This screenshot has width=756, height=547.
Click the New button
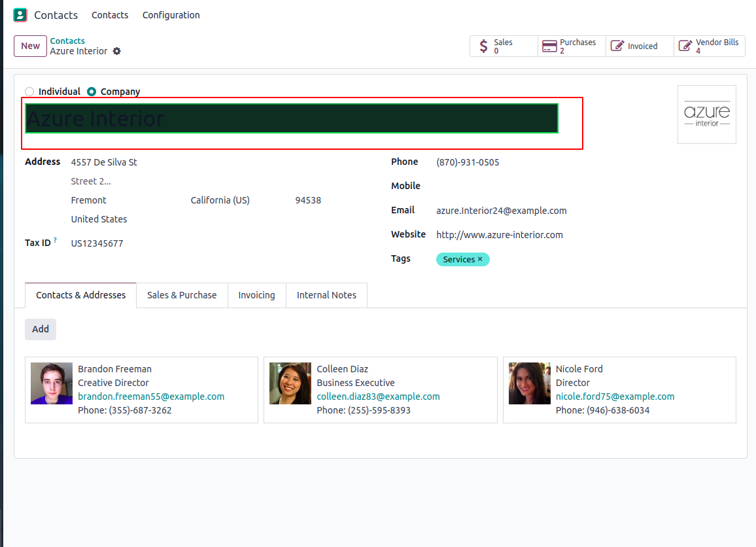pos(30,46)
